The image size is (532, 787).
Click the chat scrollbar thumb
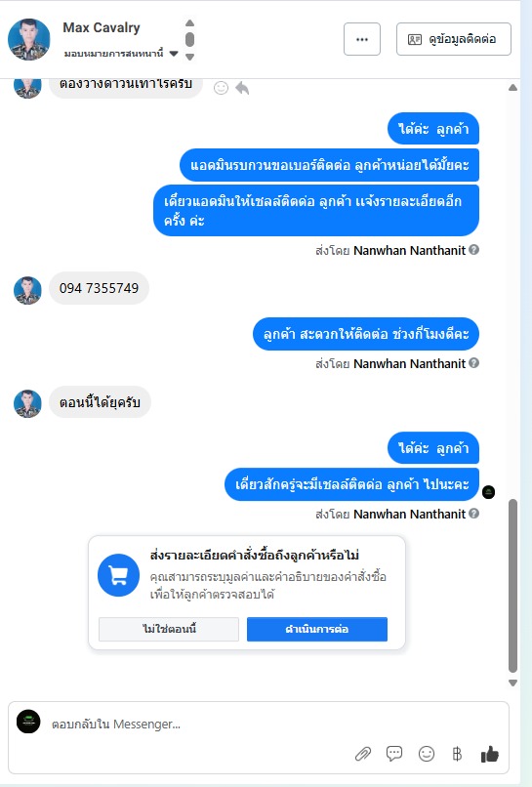[x=512, y=585]
